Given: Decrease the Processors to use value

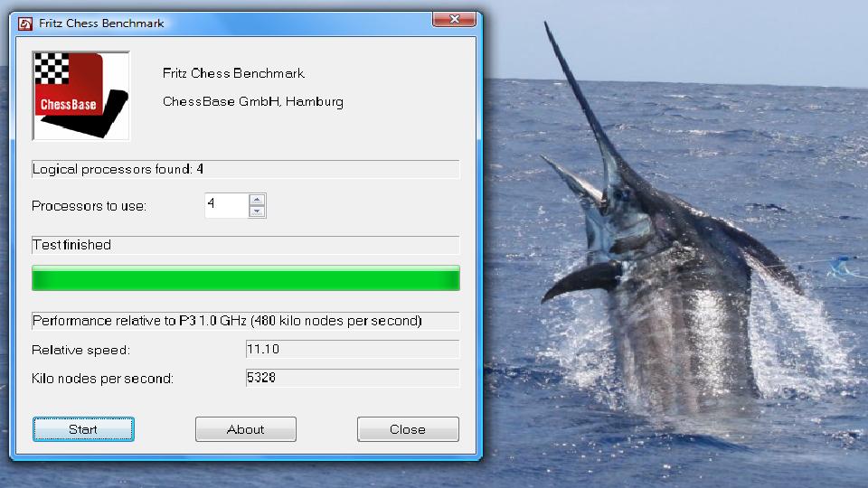Looking at the screenshot, I should click(x=257, y=211).
